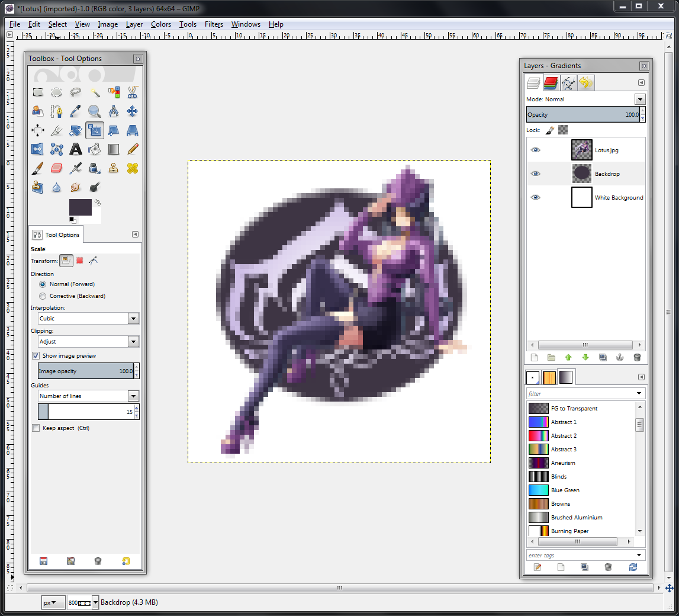The width and height of the screenshot is (679, 616).
Task: Click the Lotus.jpg layer name
Action: 607,150
